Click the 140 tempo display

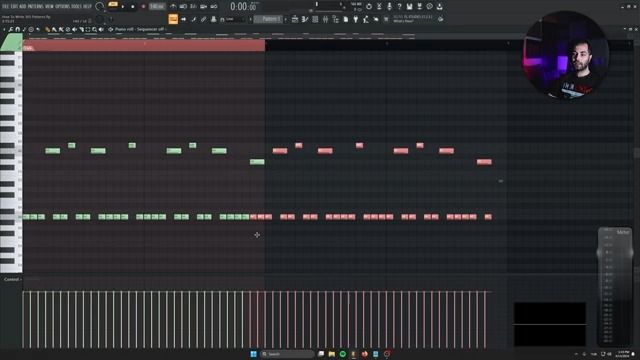click(x=157, y=7)
